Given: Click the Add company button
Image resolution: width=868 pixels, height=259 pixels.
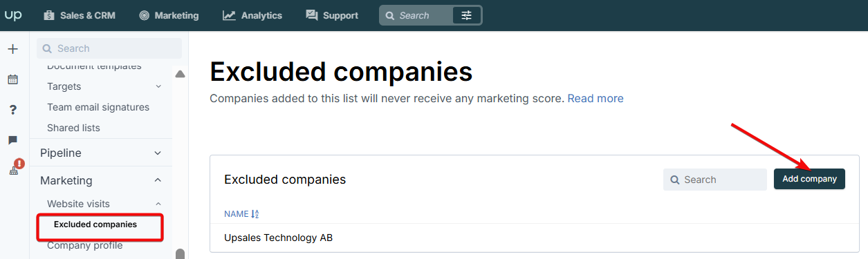Looking at the screenshot, I should pyautogui.click(x=809, y=179).
